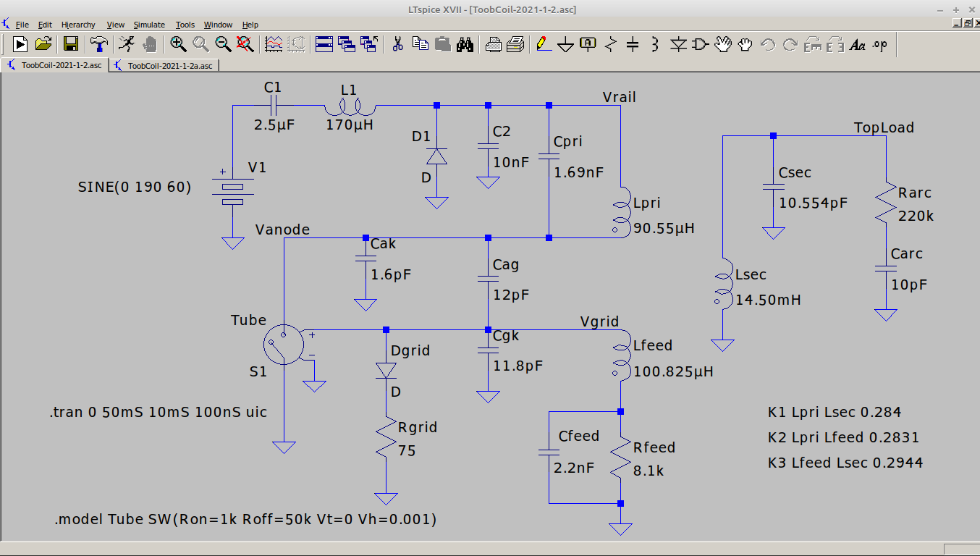The image size is (980, 556).
Task: Click the Vgrid net label
Action: (599, 321)
